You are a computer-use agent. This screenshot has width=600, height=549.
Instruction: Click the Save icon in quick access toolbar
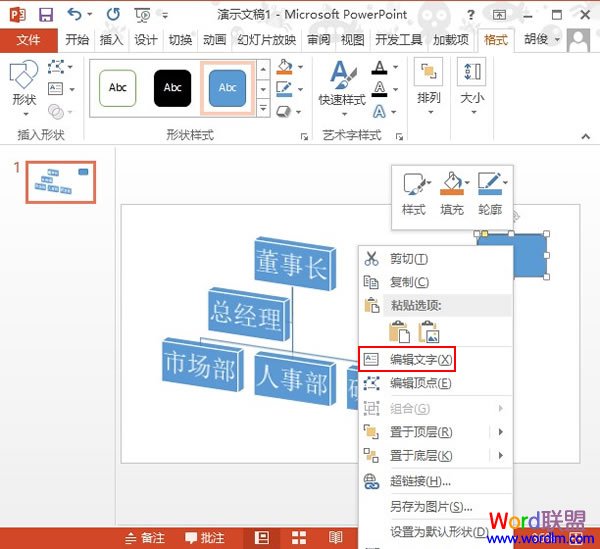pos(46,15)
